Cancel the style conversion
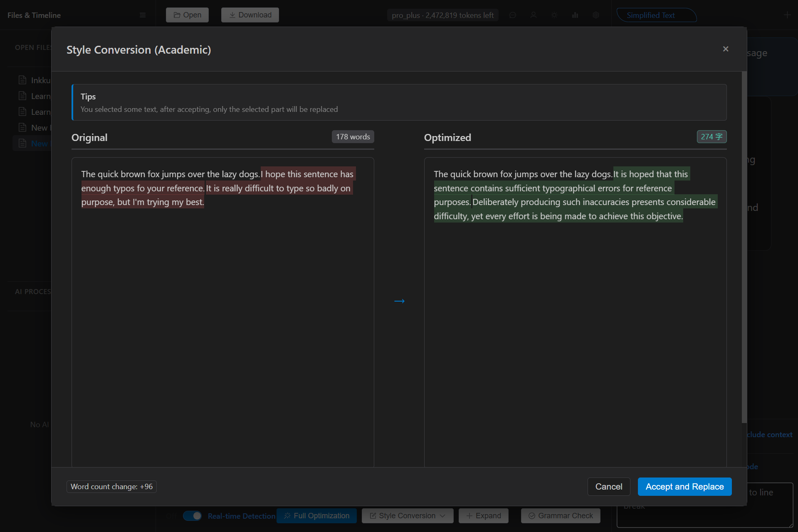Viewport: 798px width, 532px height. pos(608,486)
